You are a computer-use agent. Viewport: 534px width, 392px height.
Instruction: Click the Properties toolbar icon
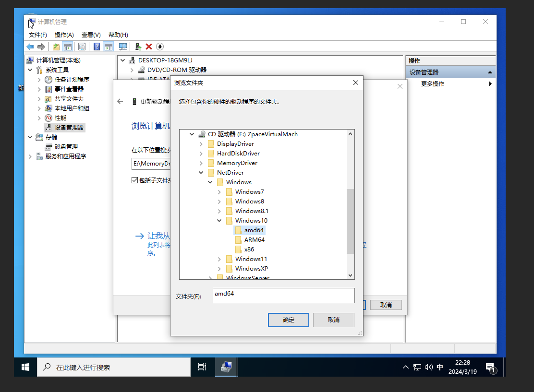[82, 46]
